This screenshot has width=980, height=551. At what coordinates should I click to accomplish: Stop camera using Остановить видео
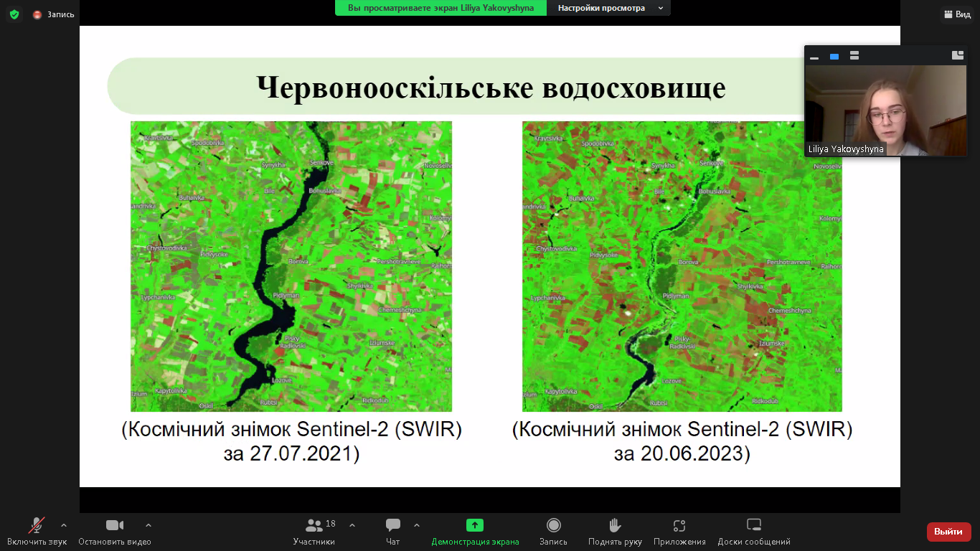point(114,526)
